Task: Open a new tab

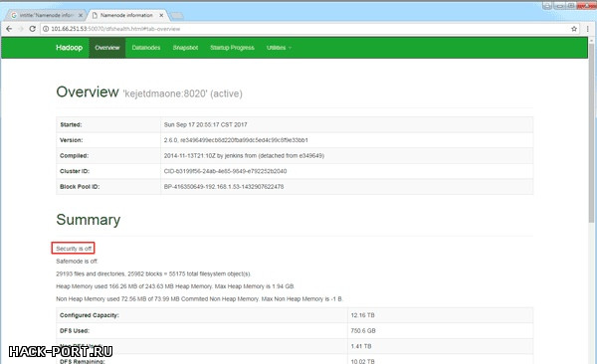Action: click(x=177, y=16)
